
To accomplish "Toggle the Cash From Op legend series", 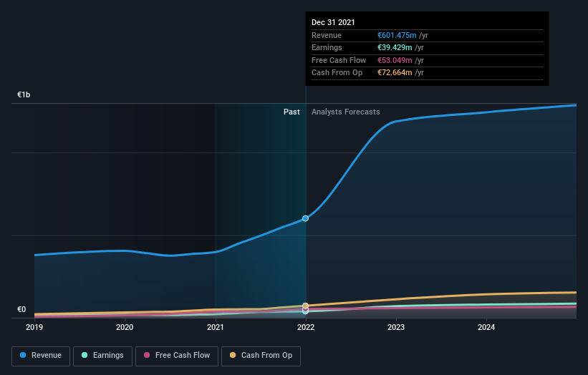I will click(261, 356).
